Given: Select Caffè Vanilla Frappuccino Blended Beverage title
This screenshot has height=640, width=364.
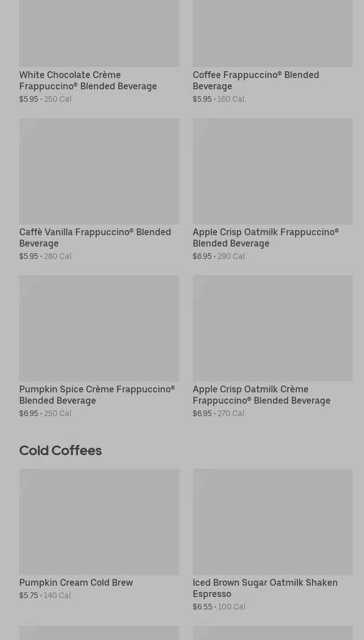Looking at the screenshot, I should 95,237.
